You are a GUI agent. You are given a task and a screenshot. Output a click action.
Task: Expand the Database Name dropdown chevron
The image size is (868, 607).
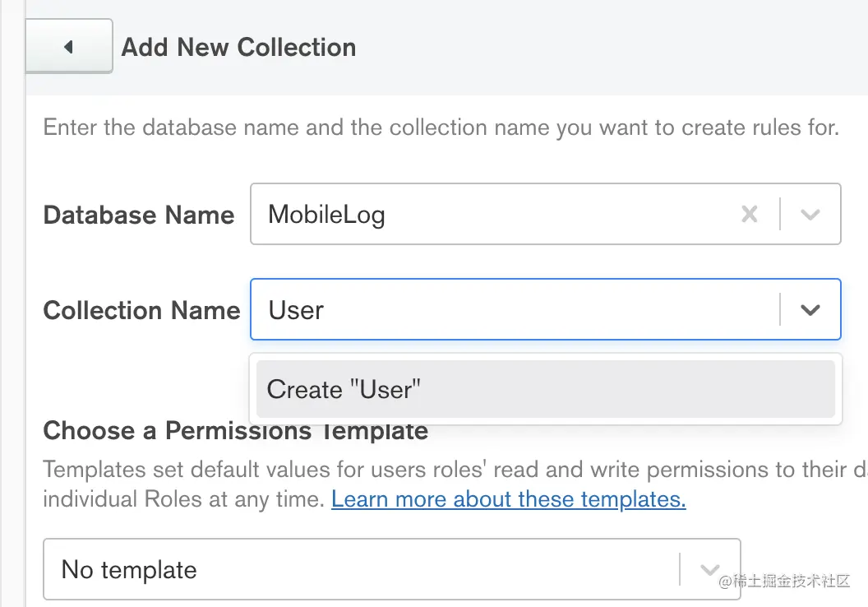click(x=810, y=215)
